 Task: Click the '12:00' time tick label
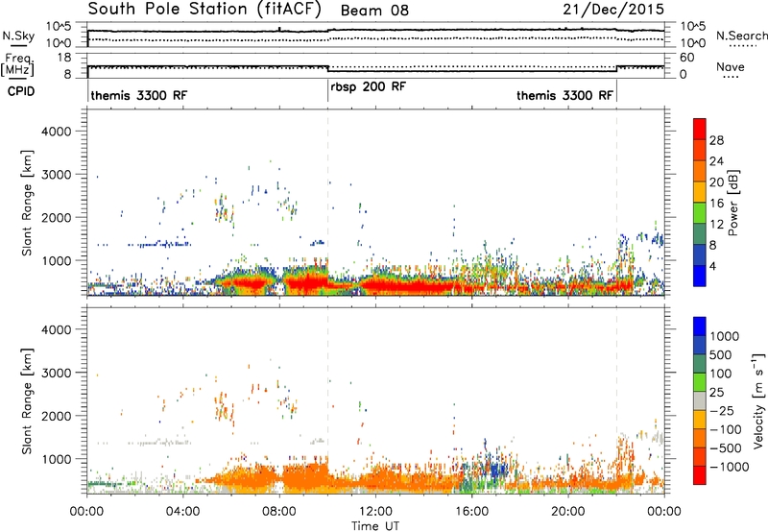[375, 512]
